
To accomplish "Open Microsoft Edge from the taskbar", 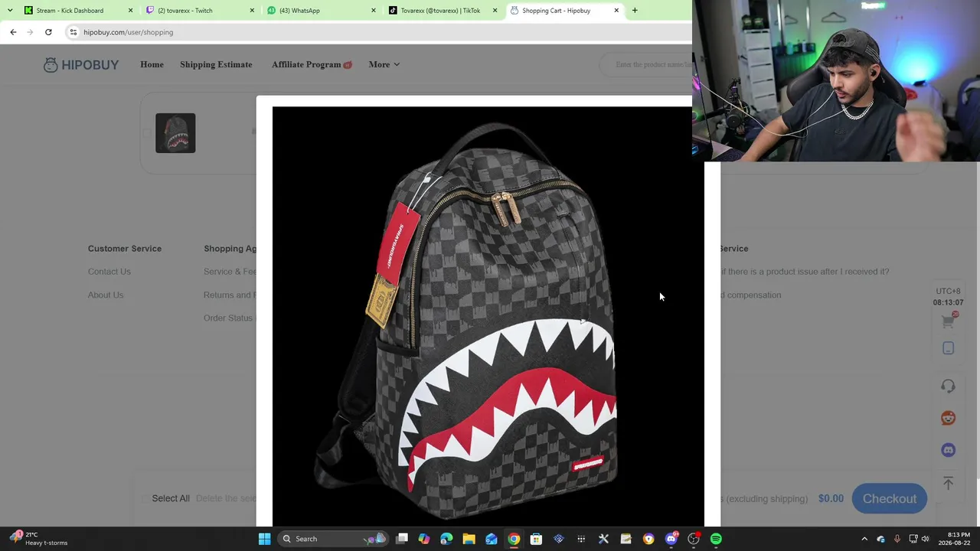I will coord(446,539).
